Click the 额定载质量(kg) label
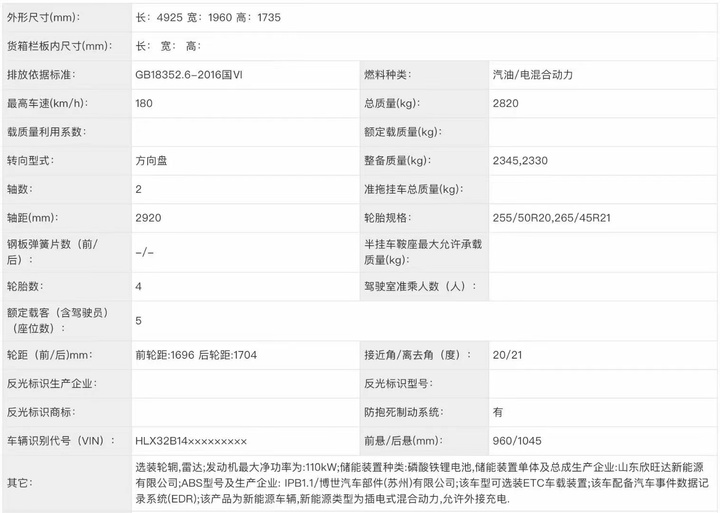This screenshot has height=513, width=720. tap(403, 132)
